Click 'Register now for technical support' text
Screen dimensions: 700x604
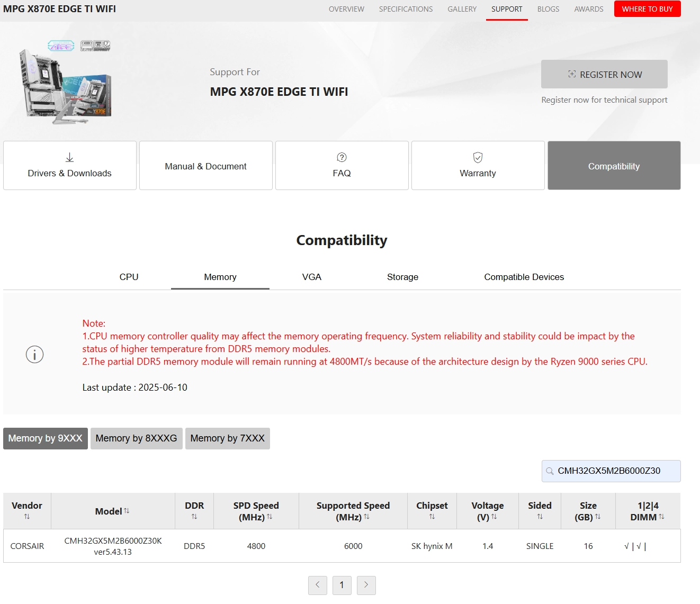(604, 100)
